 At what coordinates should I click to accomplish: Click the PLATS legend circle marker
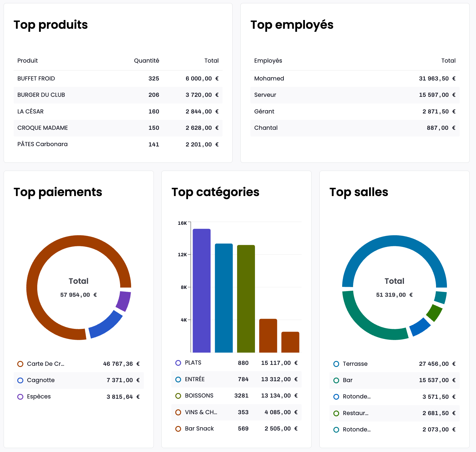178,363
